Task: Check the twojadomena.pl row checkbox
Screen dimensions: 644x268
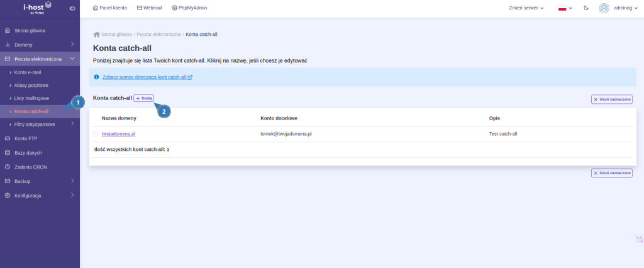Action: coord(96,134)
